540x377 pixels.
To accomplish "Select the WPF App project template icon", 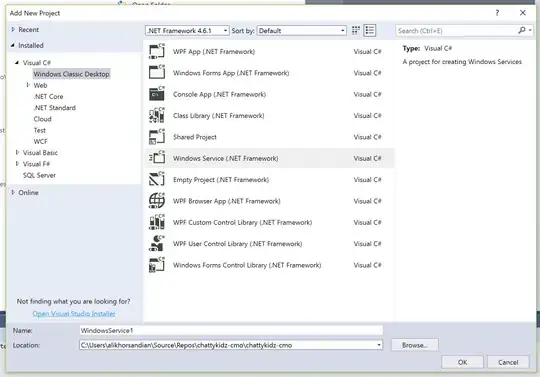I will point(157,52).
